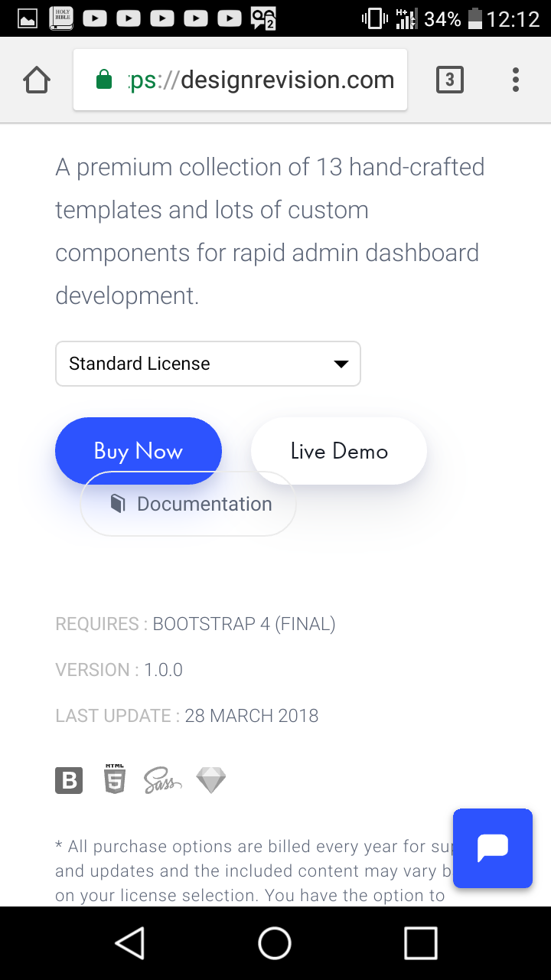
Task: Open the tab switcher showing 3 tabs
Action: (x=449, y=80)
